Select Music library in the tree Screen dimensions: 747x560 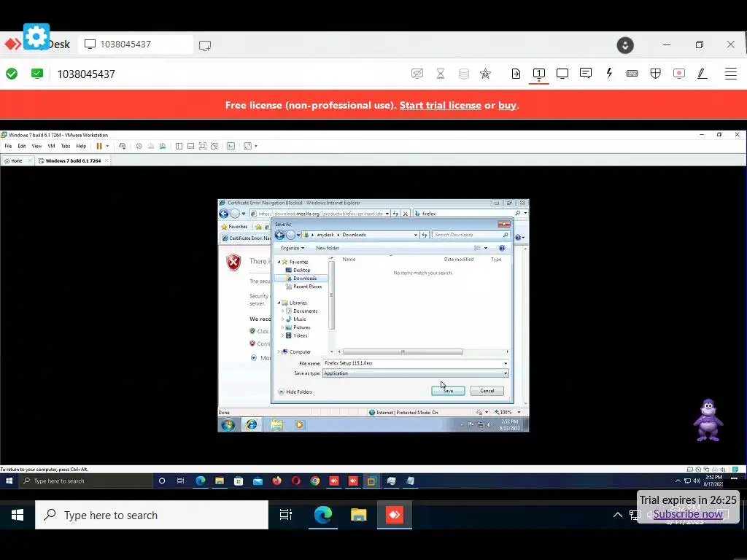coord(296,319)
